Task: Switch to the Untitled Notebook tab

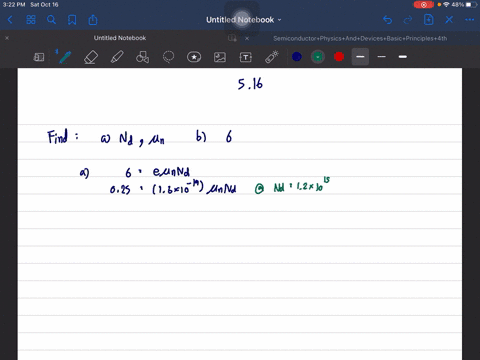Action: (120, 38)
